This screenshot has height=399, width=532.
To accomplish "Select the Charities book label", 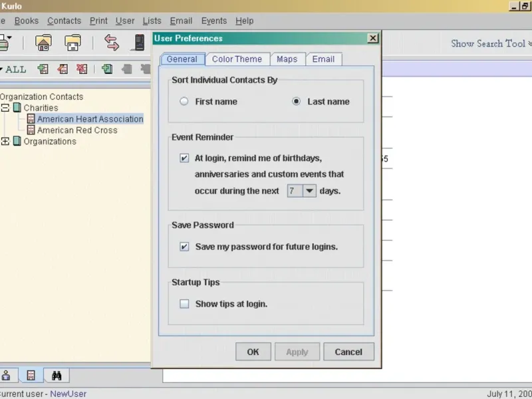I will (41, 108).
